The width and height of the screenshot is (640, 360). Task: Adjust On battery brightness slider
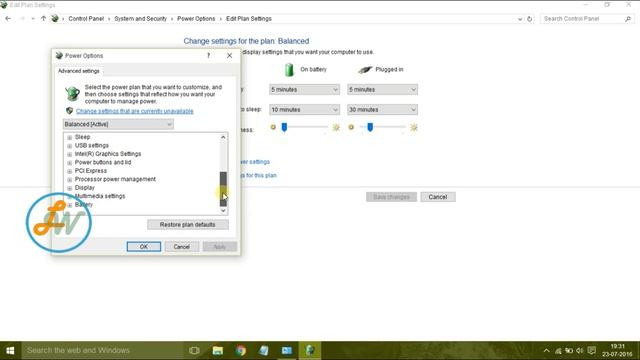tap(284, 127)
